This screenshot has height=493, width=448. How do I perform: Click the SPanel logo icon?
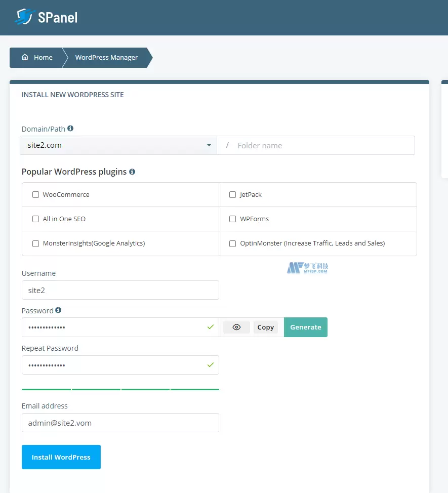[23, 17]
